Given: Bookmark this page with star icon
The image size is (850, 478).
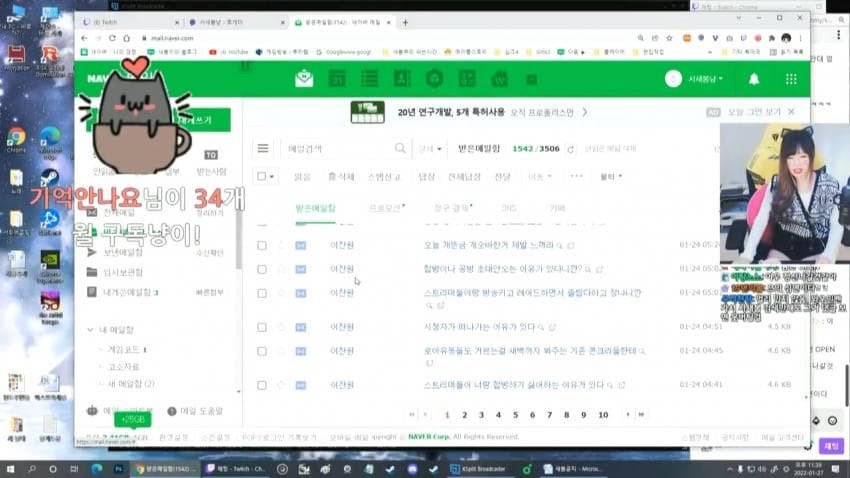Looking at the screenshot, I should 669,38.
